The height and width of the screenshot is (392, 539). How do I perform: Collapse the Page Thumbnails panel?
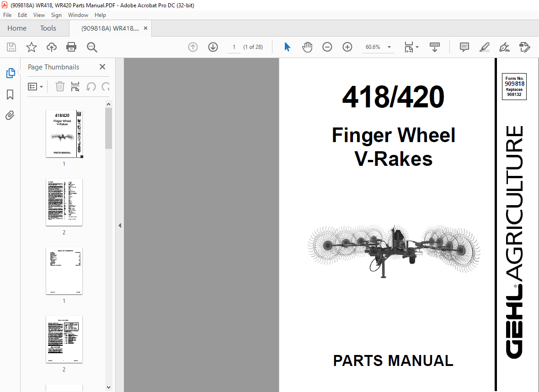pos(102,67)
